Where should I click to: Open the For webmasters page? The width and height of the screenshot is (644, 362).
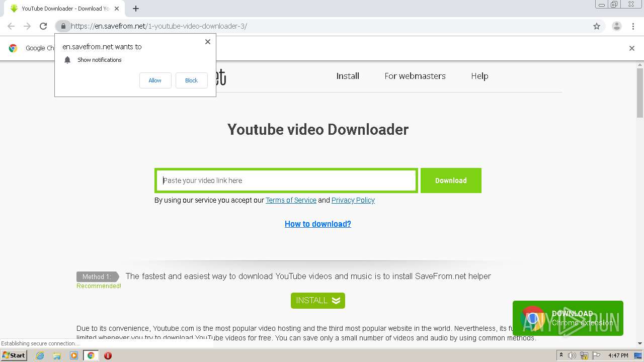point(415,76)
